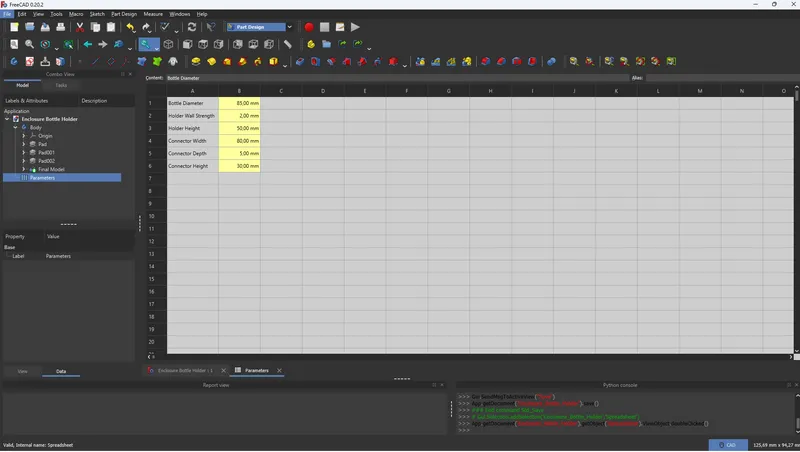This screenshot has height=452, width=800.
Task: Click the Create part yellow icon
Action: (x=311, y=44)
